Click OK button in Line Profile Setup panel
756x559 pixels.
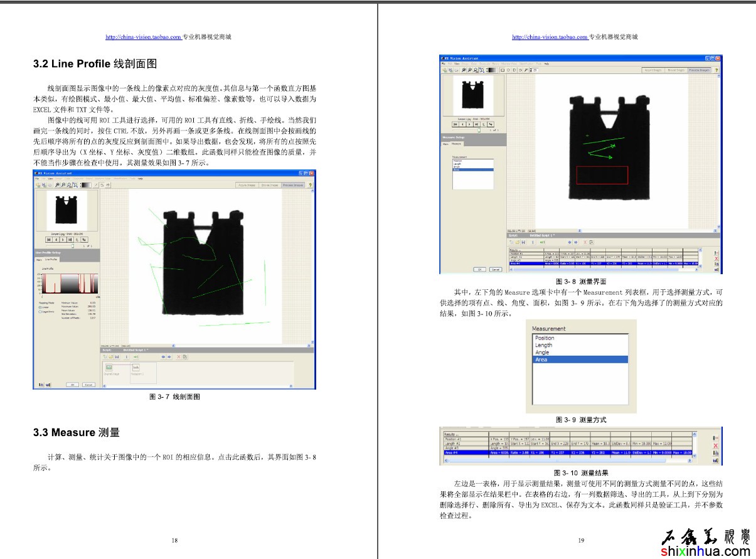73,385
